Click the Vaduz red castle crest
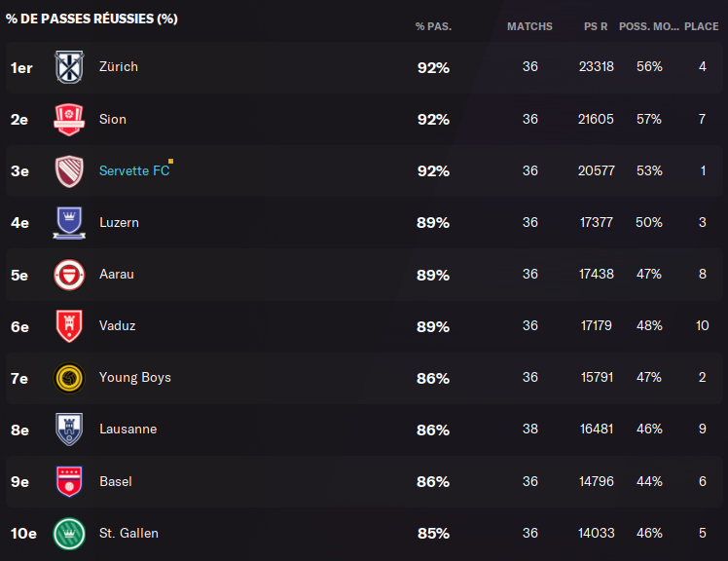The height and width of the screenshot is (561, 728). [69, 326]
